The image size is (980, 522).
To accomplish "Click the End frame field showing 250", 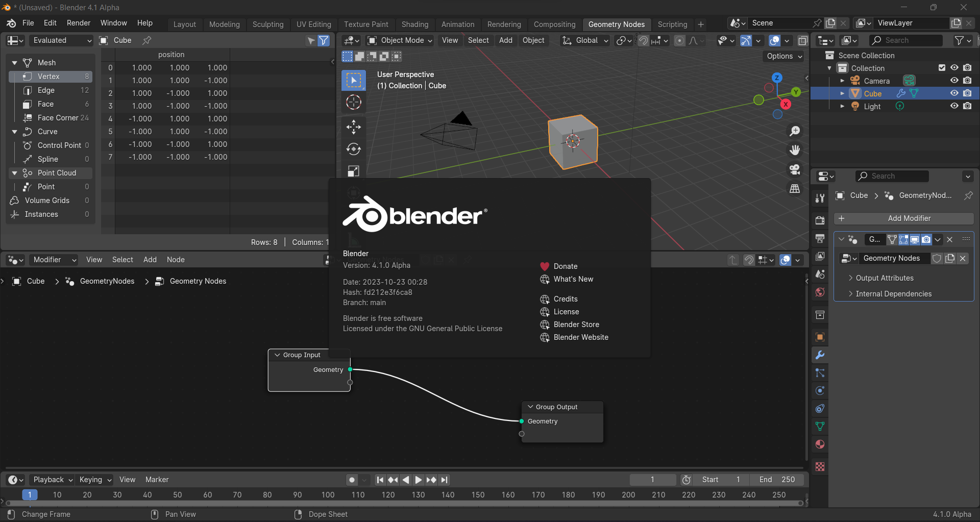I will (777, 480).
